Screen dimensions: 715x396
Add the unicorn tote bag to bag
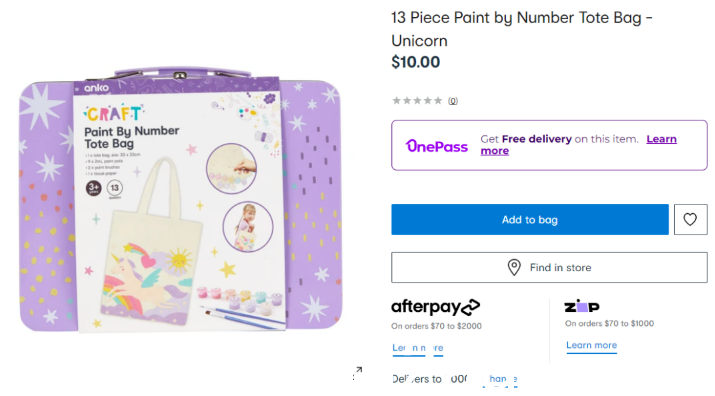(x=530, y=219)
